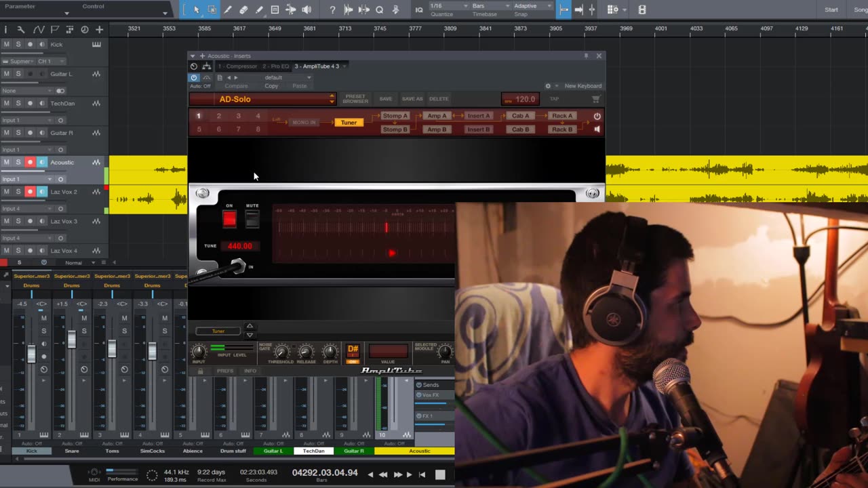Toggle the AmpliTube tuner ON switch

point(229,218)
